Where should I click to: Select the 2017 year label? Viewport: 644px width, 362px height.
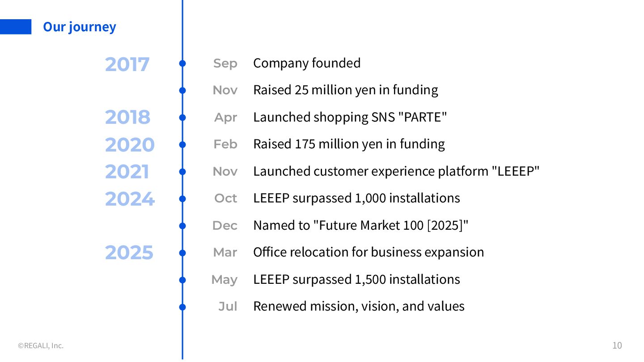tap(127, 64)
